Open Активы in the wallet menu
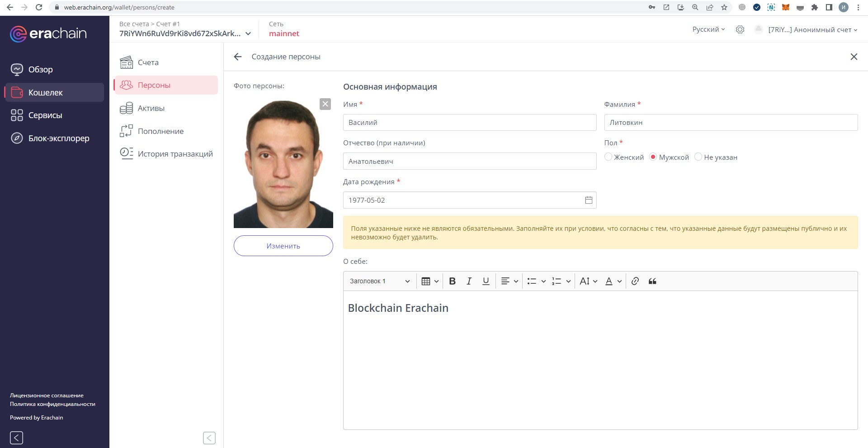This screenshot has height=448, width=868. click(151, 108)
